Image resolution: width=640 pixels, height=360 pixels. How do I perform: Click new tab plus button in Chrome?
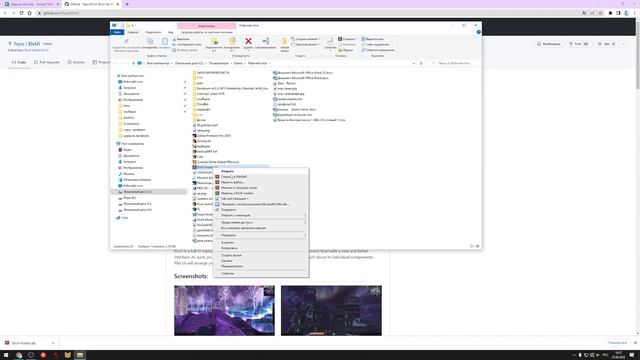pos(127,4)
